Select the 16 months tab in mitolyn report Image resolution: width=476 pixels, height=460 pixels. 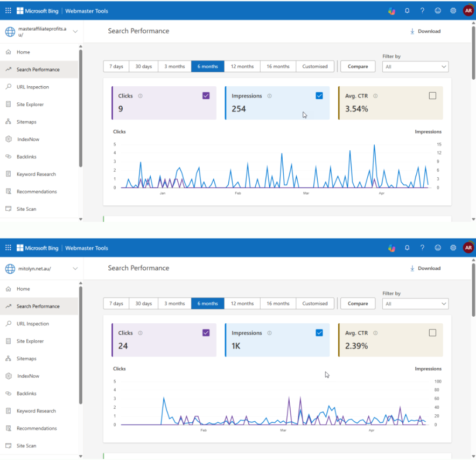(x=278, y=304)
